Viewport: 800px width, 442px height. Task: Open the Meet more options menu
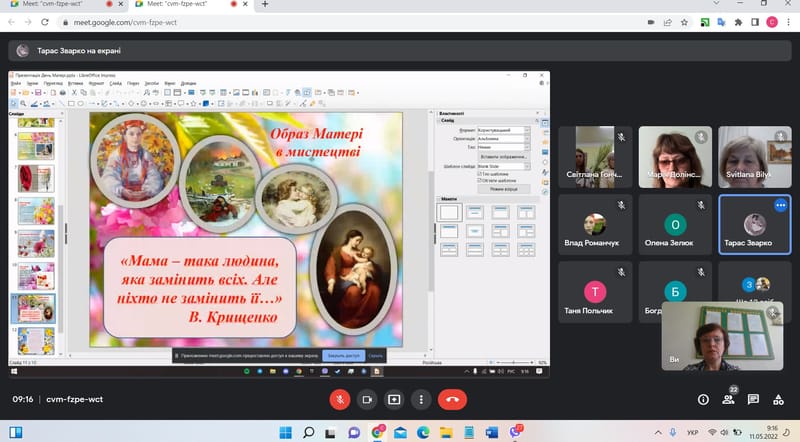(x=421, y=399)
